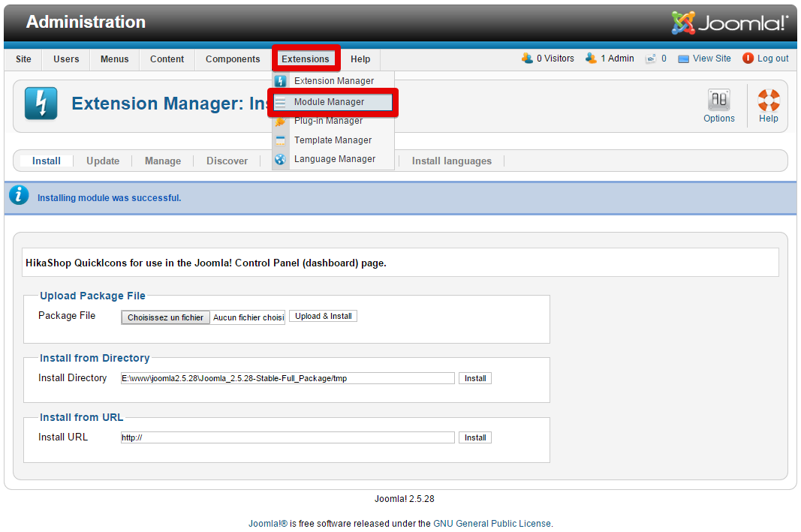Screen dimensions: 801x532
Task: Choose Template Manager from dropdown
Action: click(333, 140)
